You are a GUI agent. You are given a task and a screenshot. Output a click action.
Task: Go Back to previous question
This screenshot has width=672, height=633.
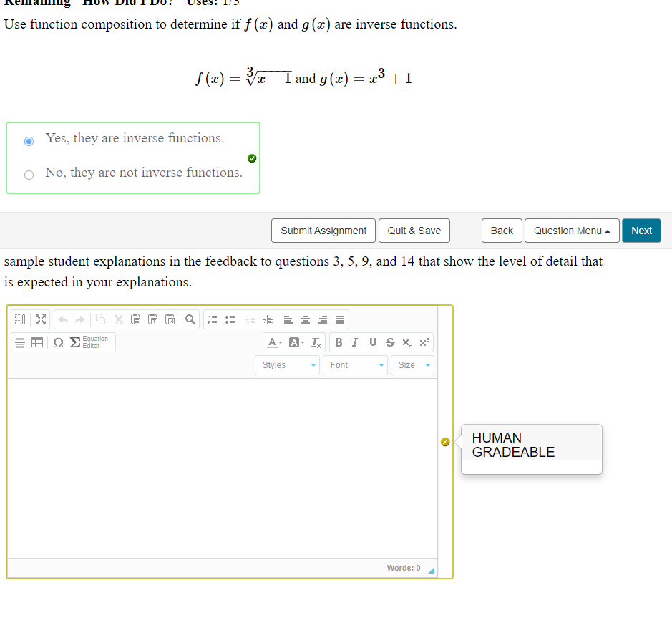(x=502, y=231)
